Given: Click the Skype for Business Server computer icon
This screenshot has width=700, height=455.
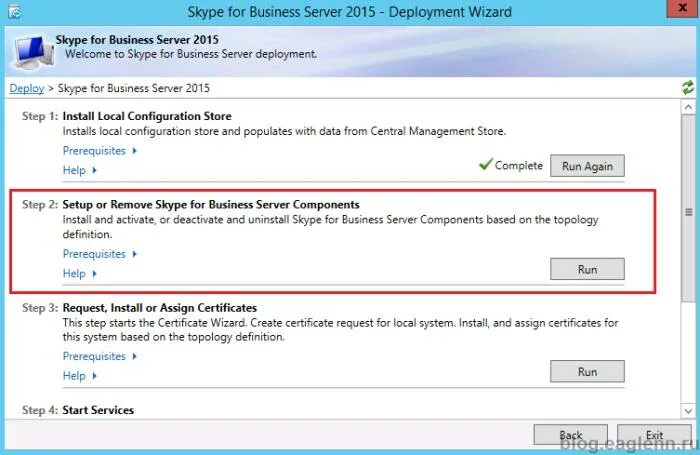Looking at the screenshot, I should tap(30, 48).
